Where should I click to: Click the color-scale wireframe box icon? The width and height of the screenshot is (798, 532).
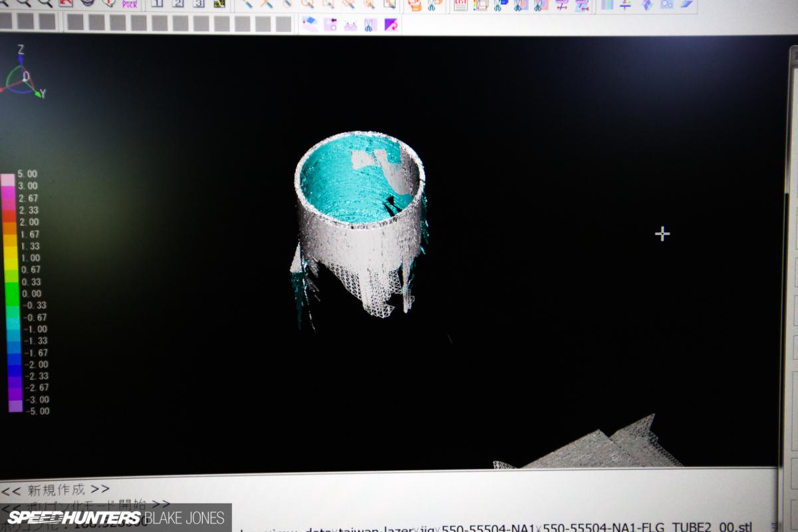[x=481, y=4]
